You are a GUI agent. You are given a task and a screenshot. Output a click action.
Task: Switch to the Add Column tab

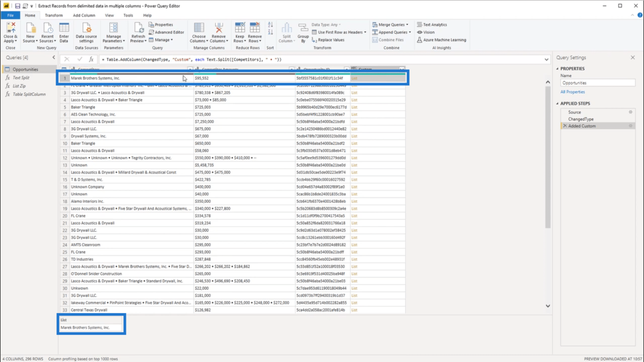click(84, 15)
